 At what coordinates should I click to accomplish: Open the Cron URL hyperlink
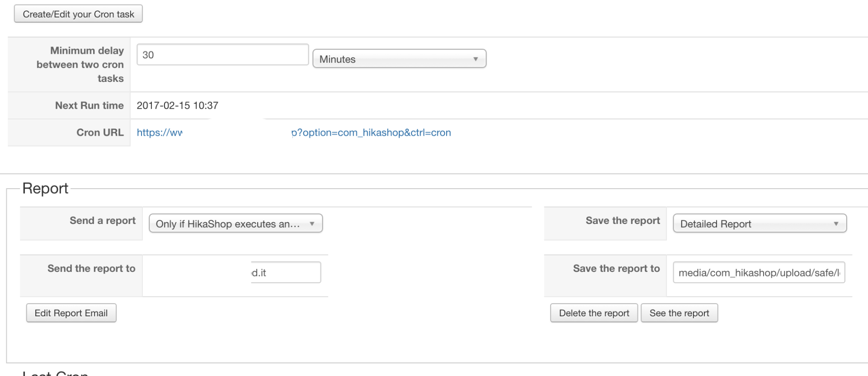[x=371, y=133]
